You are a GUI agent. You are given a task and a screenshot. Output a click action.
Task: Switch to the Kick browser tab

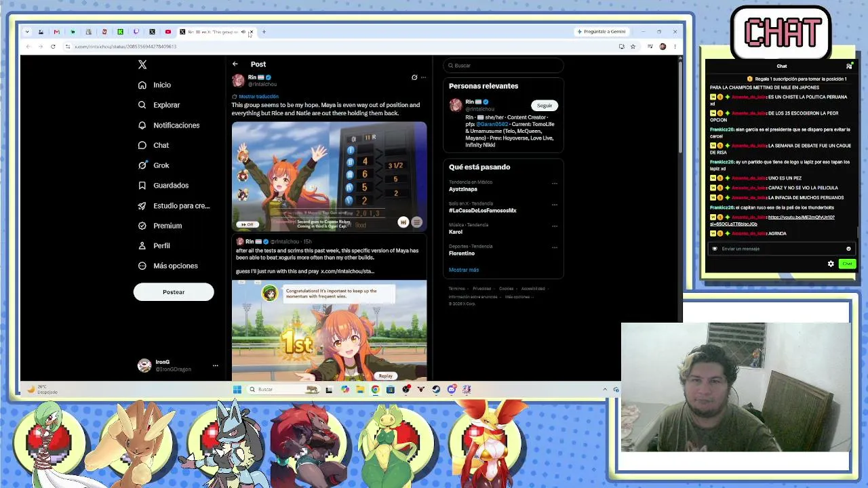coord(120,32)
